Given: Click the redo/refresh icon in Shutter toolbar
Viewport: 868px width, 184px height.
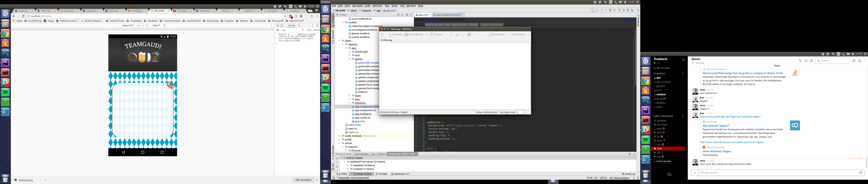Looking at the screenshot, I should point(382,35).
